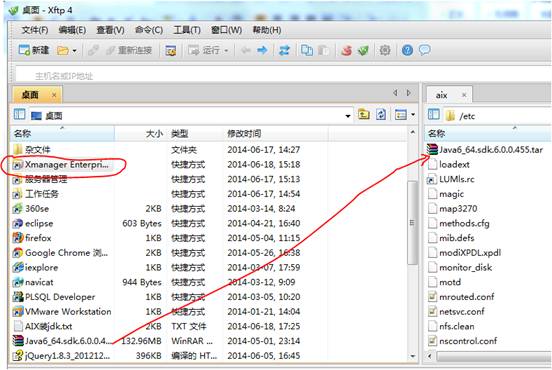Click local list scroll down arrow

click(x=413, y=356)
